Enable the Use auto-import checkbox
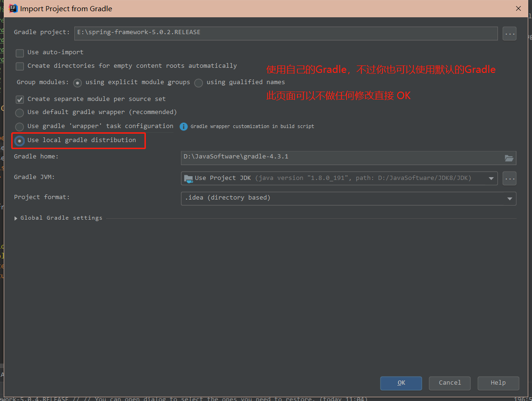Image resolution: width=532 pixels, height=401 pixels. [20, 53]
